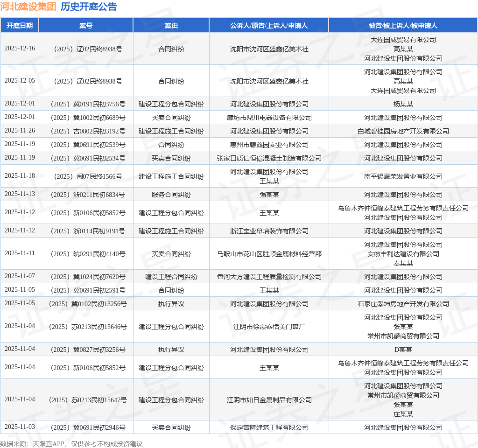Click plaintiff 保定营隆建筑工程有限公司
The width and height of the screenshot is (478, 448).
click(x=269, y=427)
